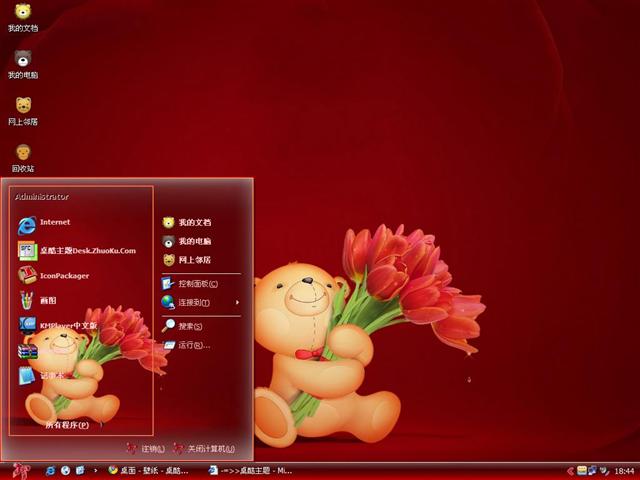Open 网上邻居 desktop bear icon

[x=23, y=111]
